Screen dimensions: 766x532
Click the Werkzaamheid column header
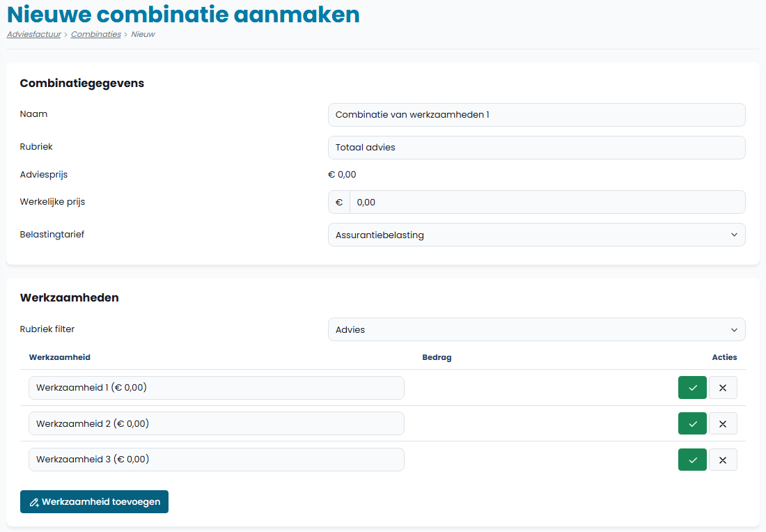pos(60,357)
